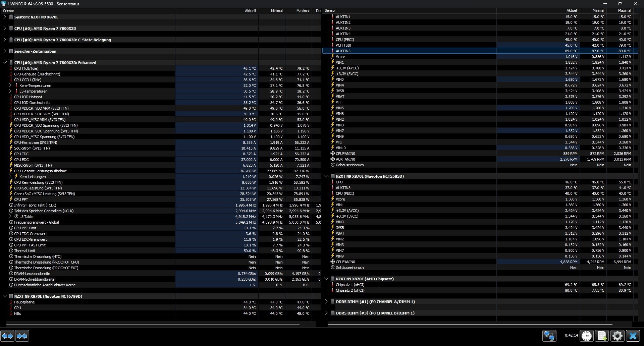Expand Kern-Temperaturen subgroup

pyautogui.click(x=10, y=85)
